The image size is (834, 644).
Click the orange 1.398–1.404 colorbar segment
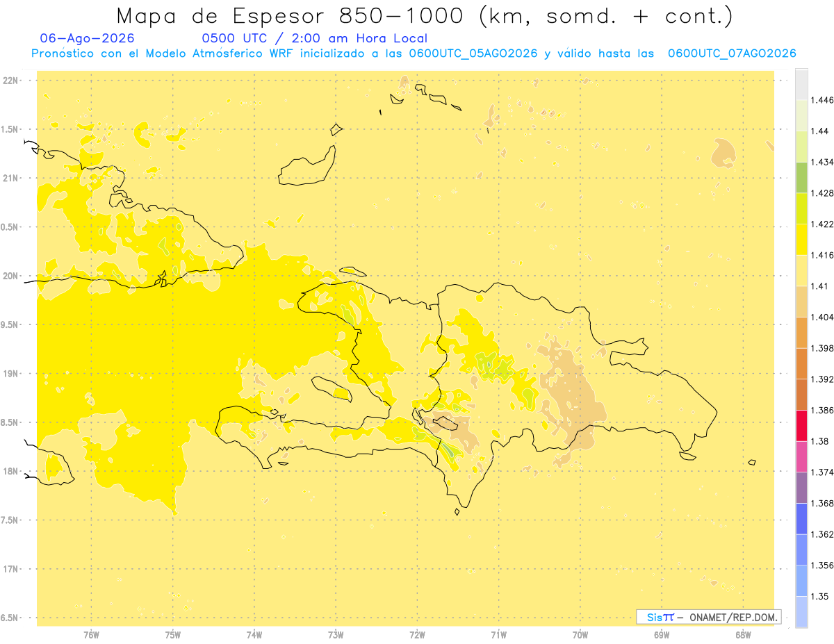point(801,332)
